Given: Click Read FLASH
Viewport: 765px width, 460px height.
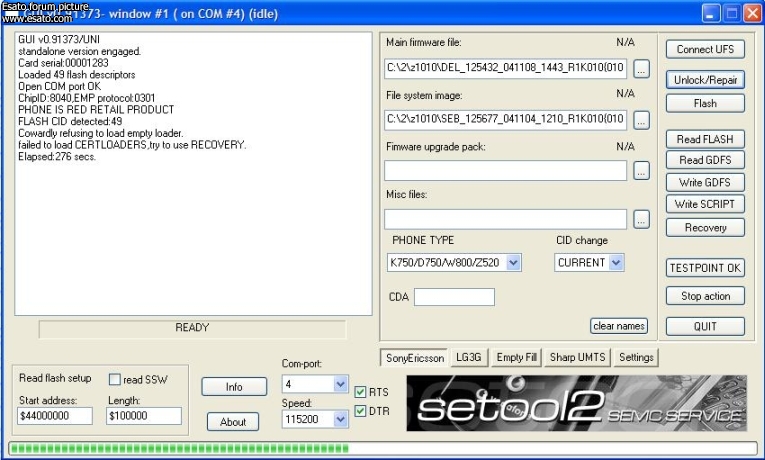Looking at the screenshot, I should pyautogui.click(x=705, y=139).
